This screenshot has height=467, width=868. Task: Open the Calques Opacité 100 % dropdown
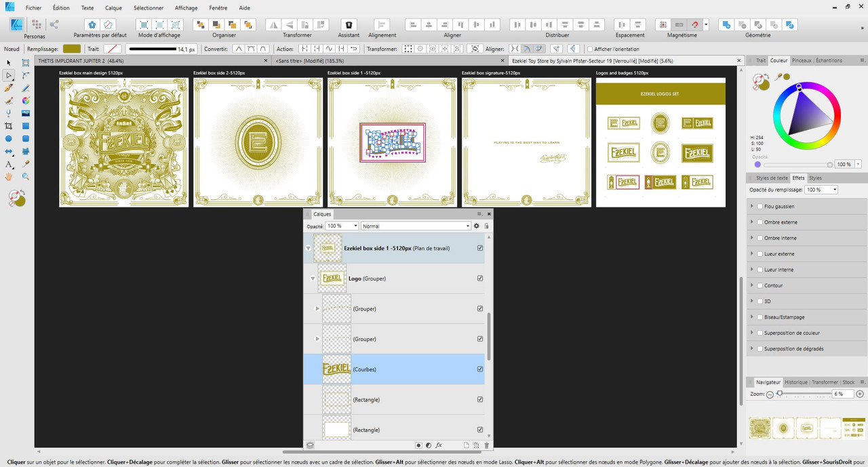coord(342,226)
